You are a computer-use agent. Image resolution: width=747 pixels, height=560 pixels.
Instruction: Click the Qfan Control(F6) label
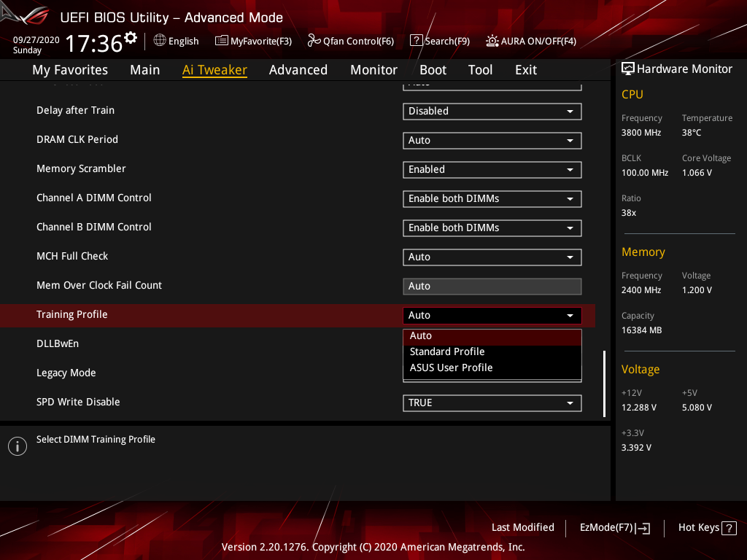(358, 42)
